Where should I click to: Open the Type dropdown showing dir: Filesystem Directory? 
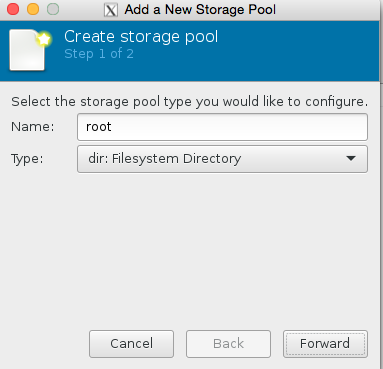coord(222,159)
